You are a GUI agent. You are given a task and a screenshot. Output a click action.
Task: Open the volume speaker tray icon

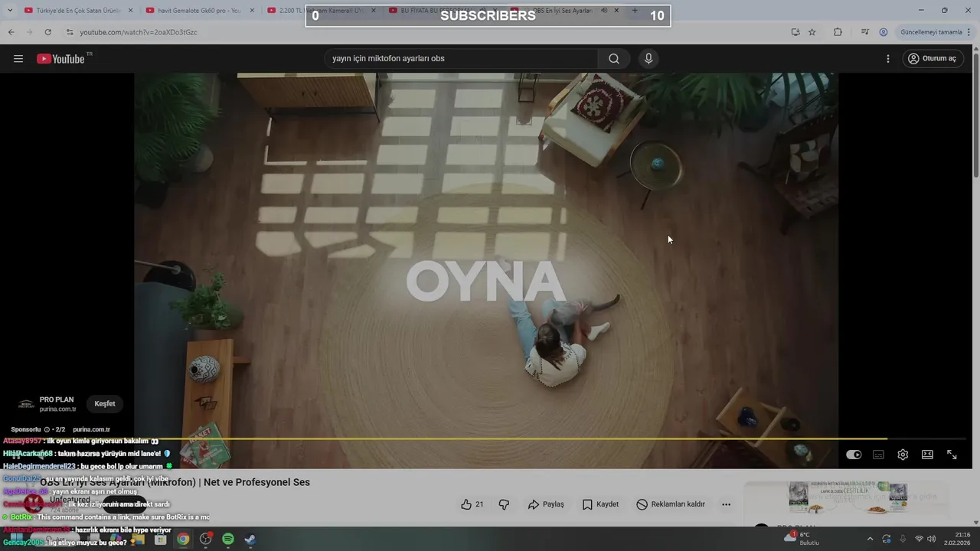tap(932, 539)
